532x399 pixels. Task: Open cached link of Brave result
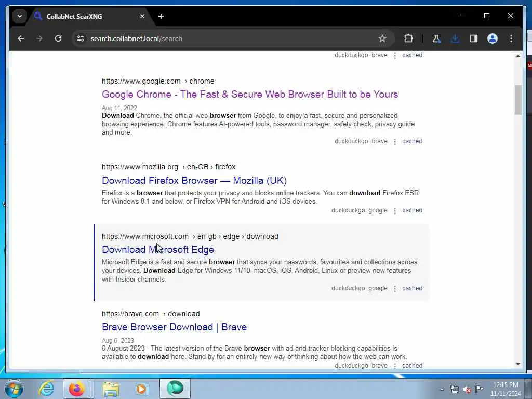412,366
